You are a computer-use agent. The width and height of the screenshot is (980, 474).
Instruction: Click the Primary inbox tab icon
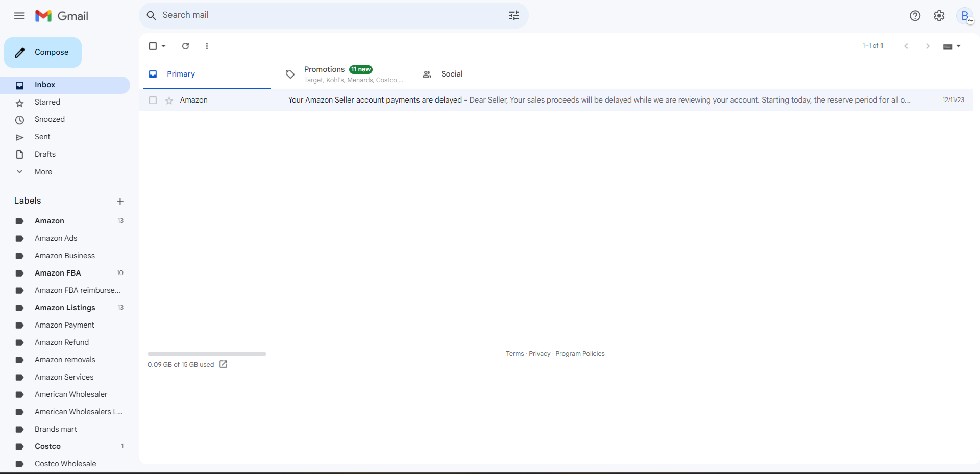pos(153,74)
